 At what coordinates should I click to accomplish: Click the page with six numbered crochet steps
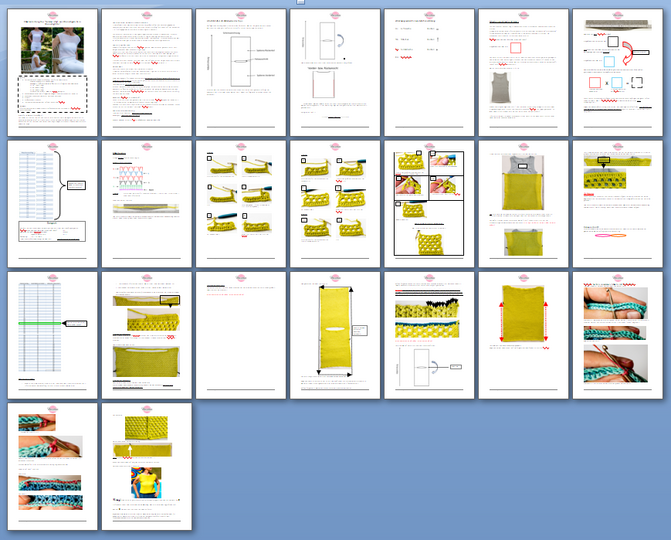pyautogui.click(x=240, y=202)
